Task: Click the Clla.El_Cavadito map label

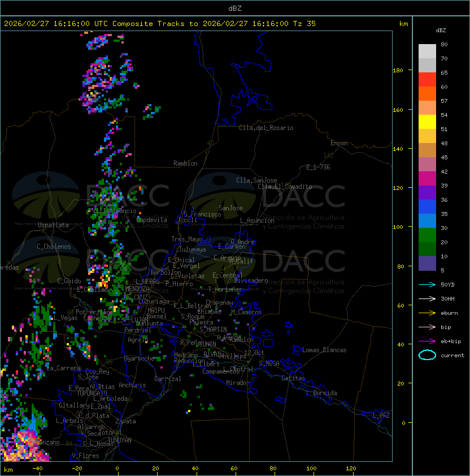Action: (285, 187)
